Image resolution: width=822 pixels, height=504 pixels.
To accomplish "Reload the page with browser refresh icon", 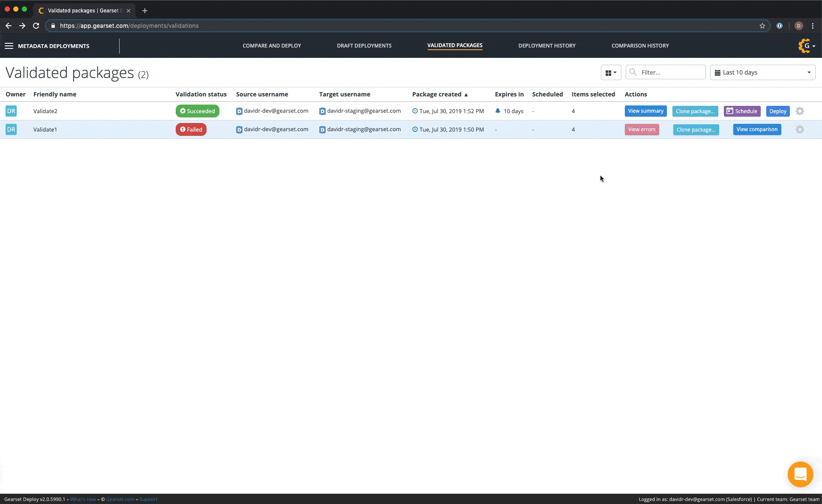I will tap(36, 26).
